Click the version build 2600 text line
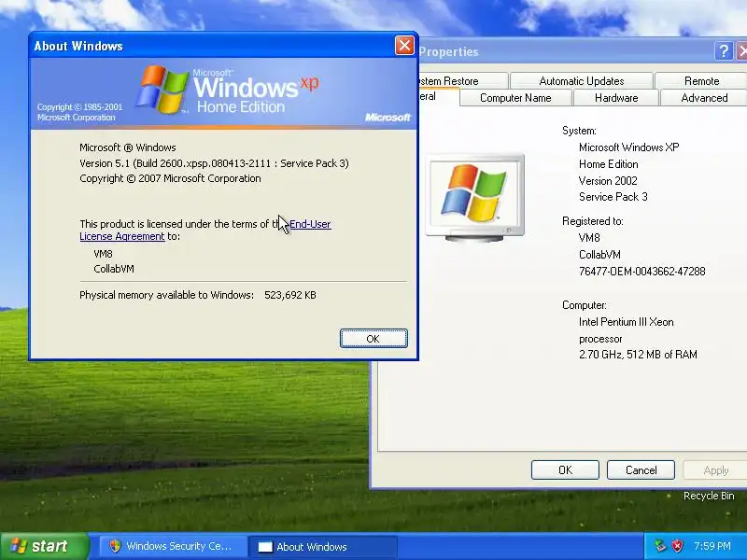The height and width of the screenshot is (560, 747). [x=214, y=163]
